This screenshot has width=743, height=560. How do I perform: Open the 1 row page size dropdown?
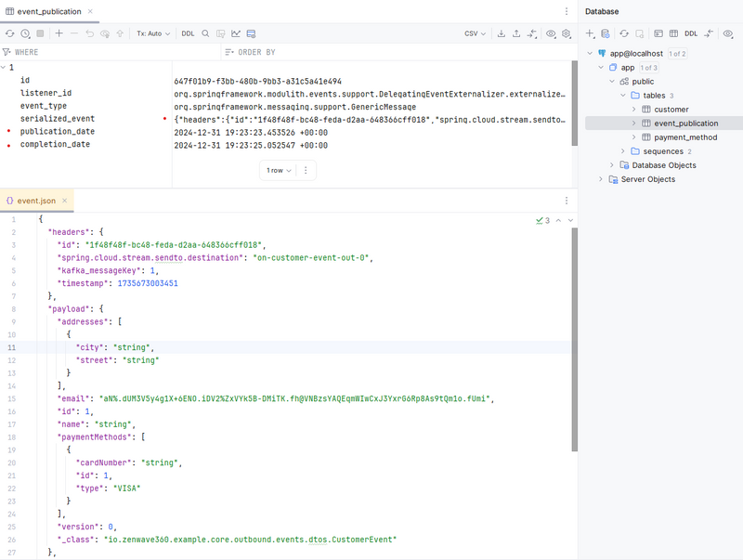coord(279,170)
